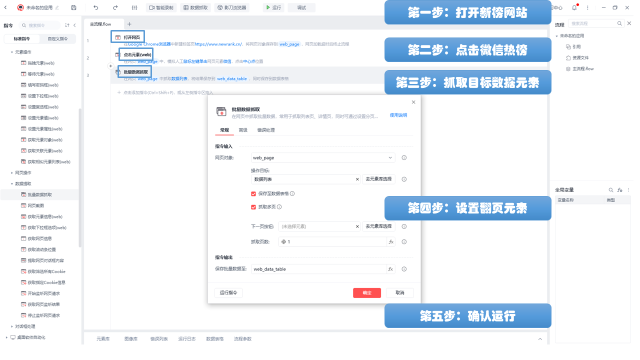Click the 确定 button in the dialog

[x=367, y=293]
